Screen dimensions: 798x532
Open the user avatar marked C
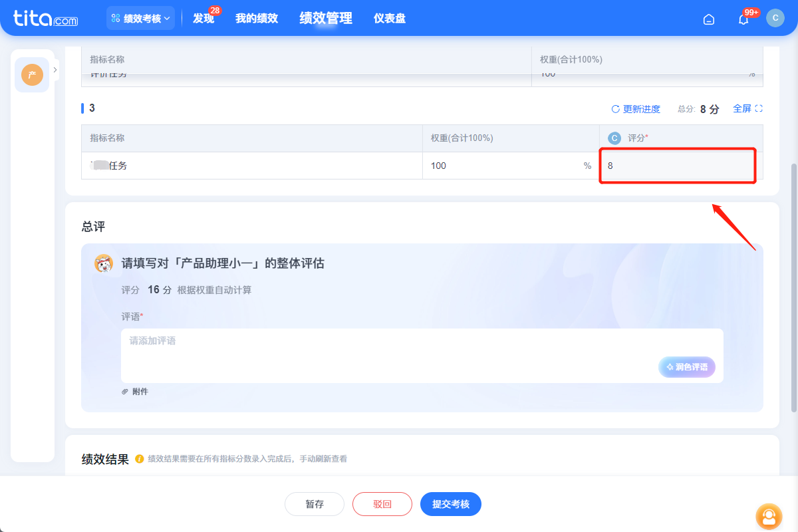click(775, 18)
